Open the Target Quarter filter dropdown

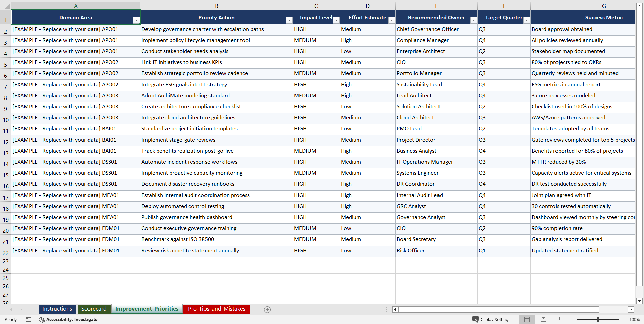tap(527, 20)
